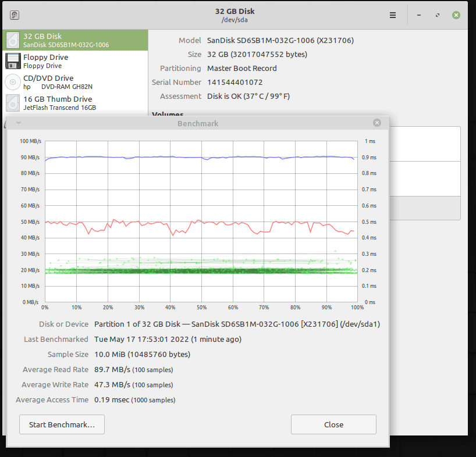Click the Disks app icon in header bar
The width and height of the screenshot is (476, 457).
click(x=15, y=15)
